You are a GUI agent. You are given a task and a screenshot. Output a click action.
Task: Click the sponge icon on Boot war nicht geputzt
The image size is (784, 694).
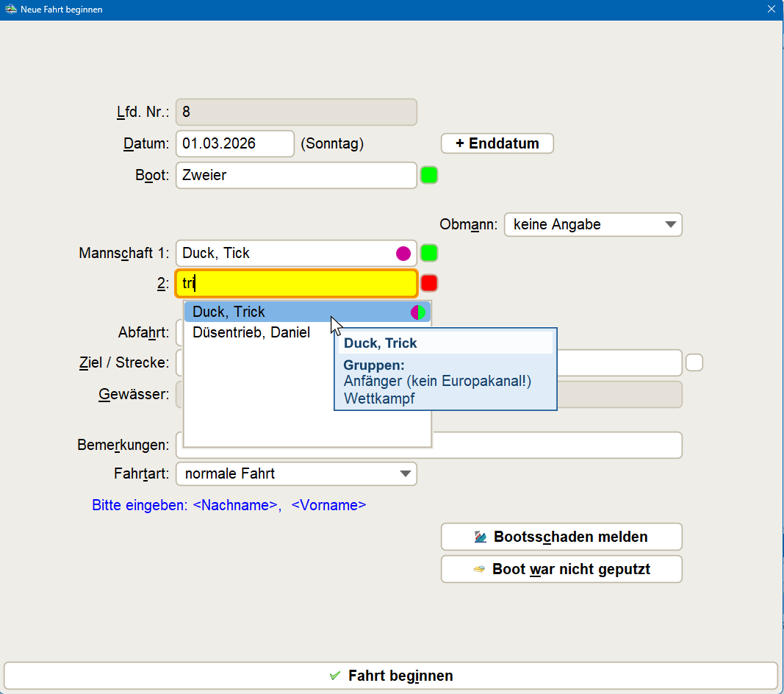(x=479, y=569)
